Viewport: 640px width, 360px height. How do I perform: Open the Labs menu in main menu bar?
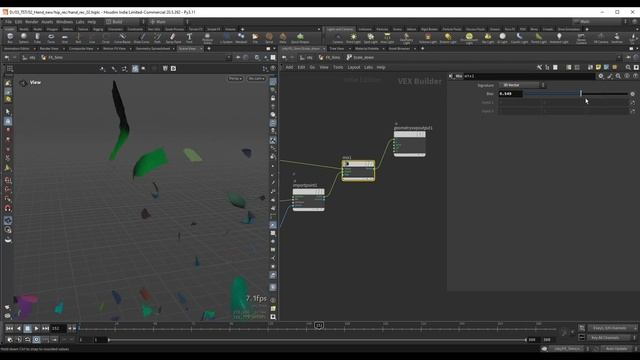(80, 22)
